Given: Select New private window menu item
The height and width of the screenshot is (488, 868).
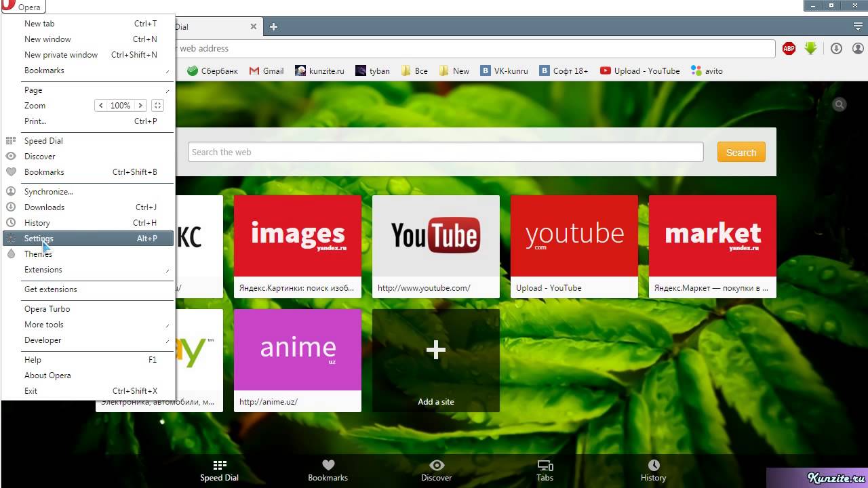Looking at the screenshot, I should [88, 55].
